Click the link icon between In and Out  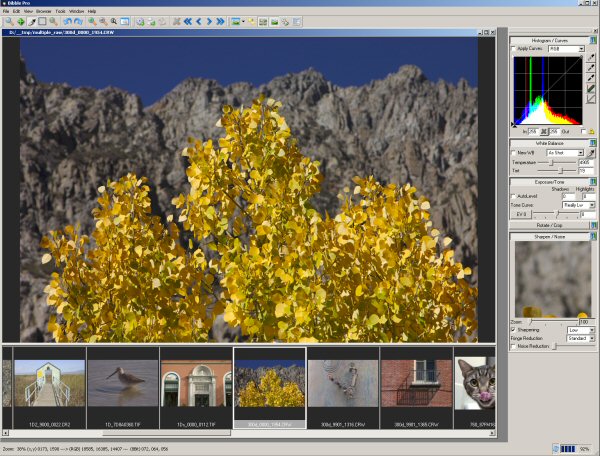click(544, 132)
